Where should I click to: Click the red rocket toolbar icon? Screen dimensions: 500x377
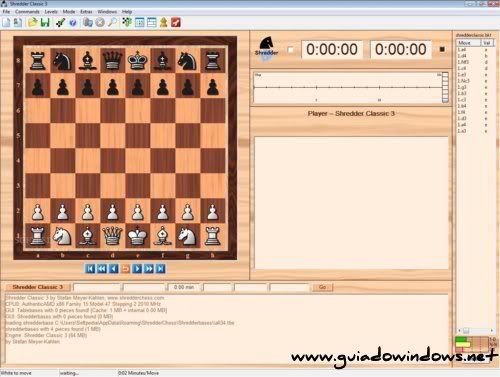pyautogui.click(x=176, y=23)
